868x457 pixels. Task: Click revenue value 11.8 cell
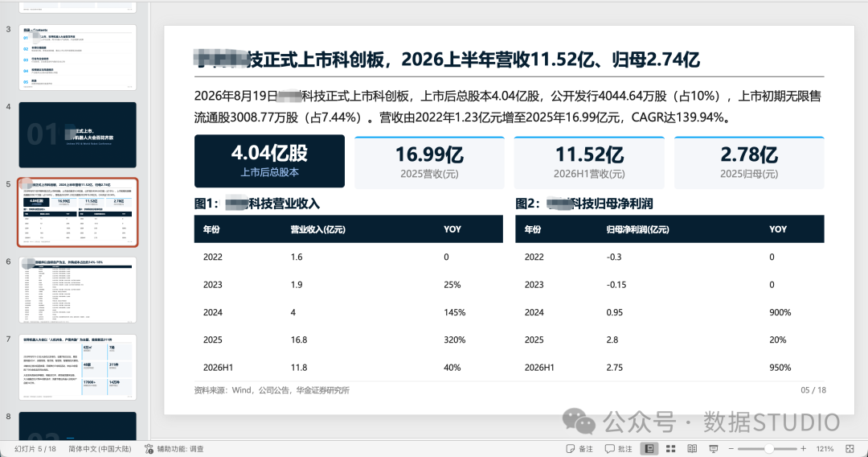(299, 367)
